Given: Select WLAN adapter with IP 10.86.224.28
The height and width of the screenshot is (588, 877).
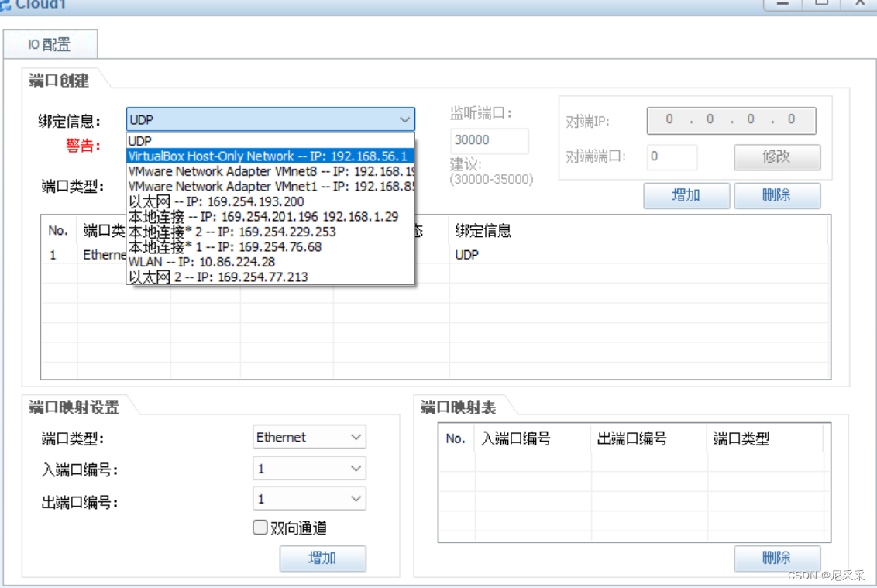Looking at the screenshot, I should [270, 262].
